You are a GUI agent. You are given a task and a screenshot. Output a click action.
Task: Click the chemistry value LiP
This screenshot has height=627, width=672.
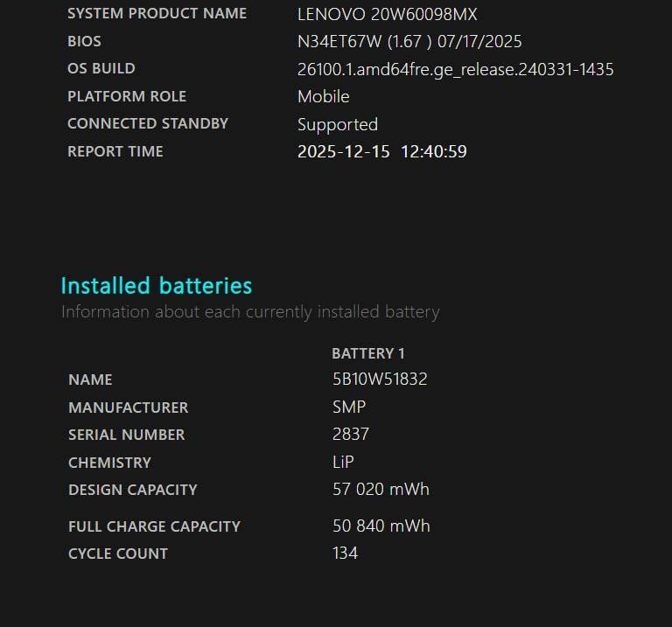343,463
